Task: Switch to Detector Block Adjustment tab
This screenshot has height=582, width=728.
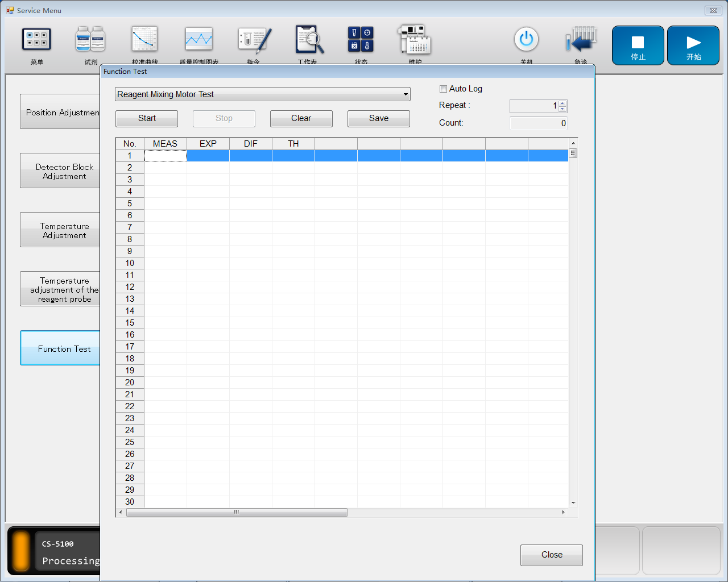Action: coord(61,171)
